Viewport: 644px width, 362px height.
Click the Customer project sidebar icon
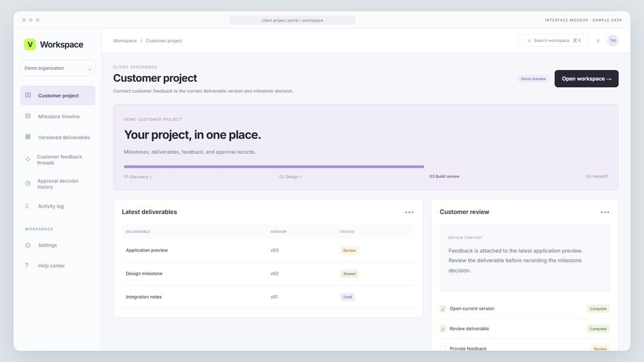point(28,95)
